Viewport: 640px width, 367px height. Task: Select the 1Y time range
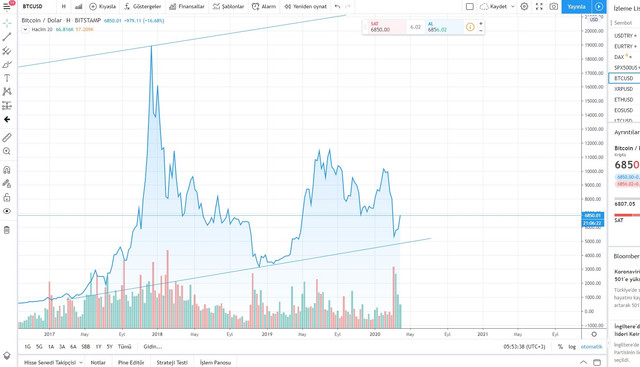pos(98,347)
